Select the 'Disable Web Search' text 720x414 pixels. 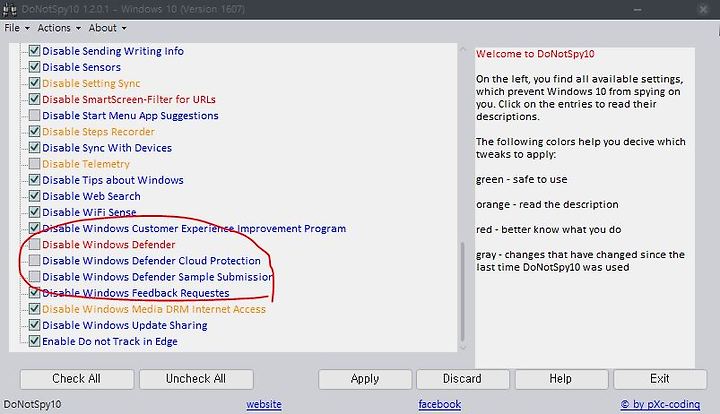[91, 196]
